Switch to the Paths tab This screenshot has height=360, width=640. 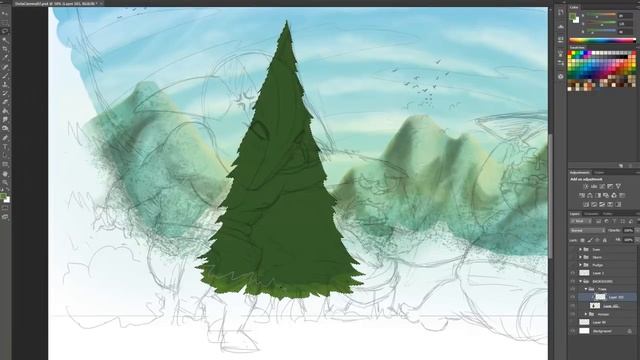607,214
